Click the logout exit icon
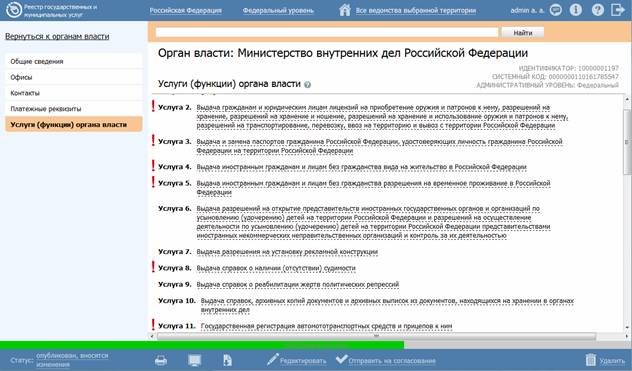The width and height of the screenshot is (632, 371). (617, 10)
